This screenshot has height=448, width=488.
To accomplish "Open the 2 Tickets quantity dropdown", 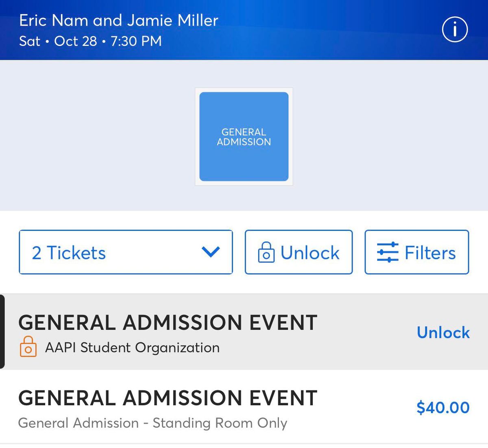I will [x=125, y=252].
